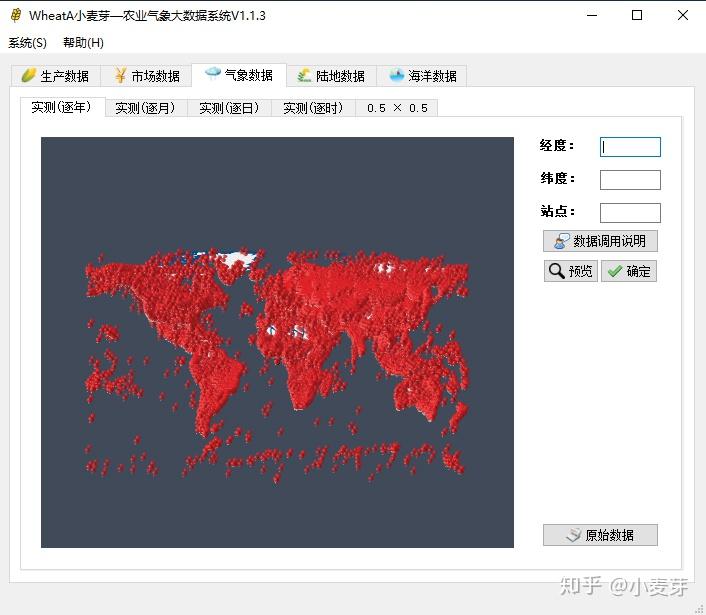
Task: Click the 经度: label
Action: pyautogui.click(x=557, y=145)
